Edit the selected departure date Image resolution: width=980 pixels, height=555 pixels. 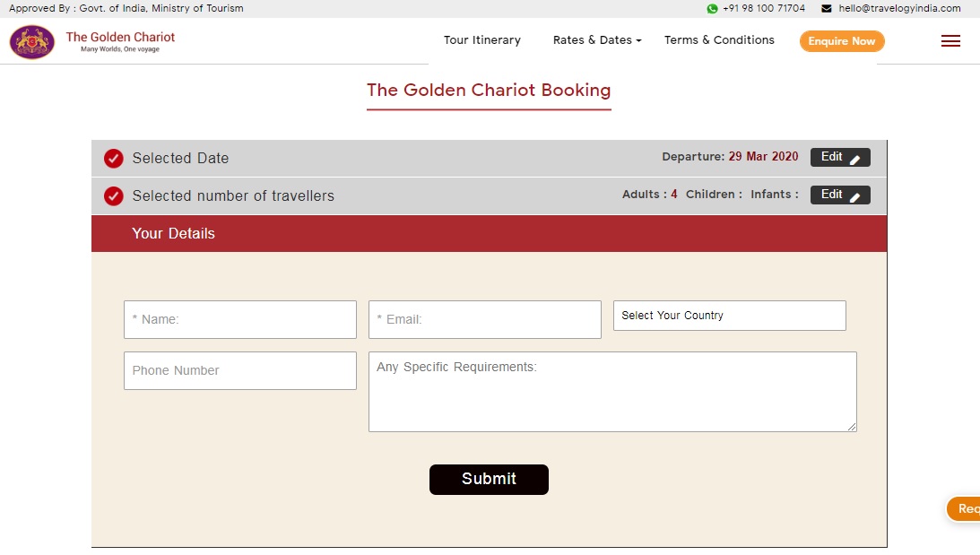840,158
